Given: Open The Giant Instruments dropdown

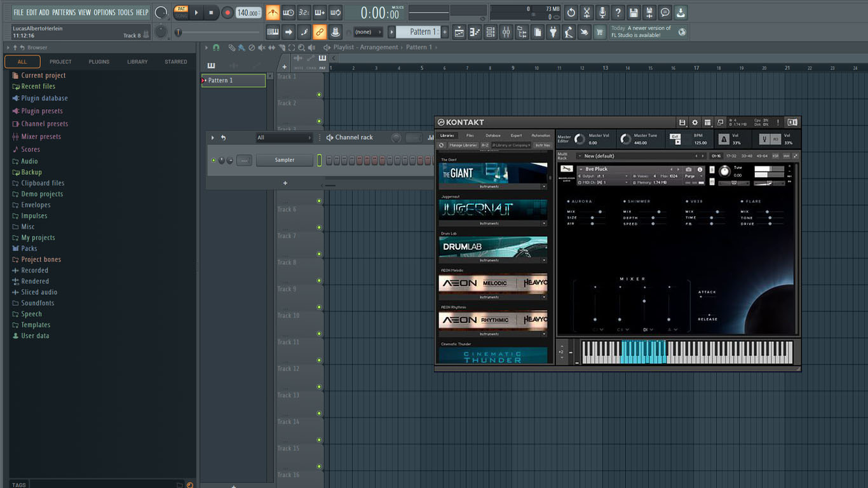Looking at the screenshot, I should pyautogui.click(x=493, y=187).
